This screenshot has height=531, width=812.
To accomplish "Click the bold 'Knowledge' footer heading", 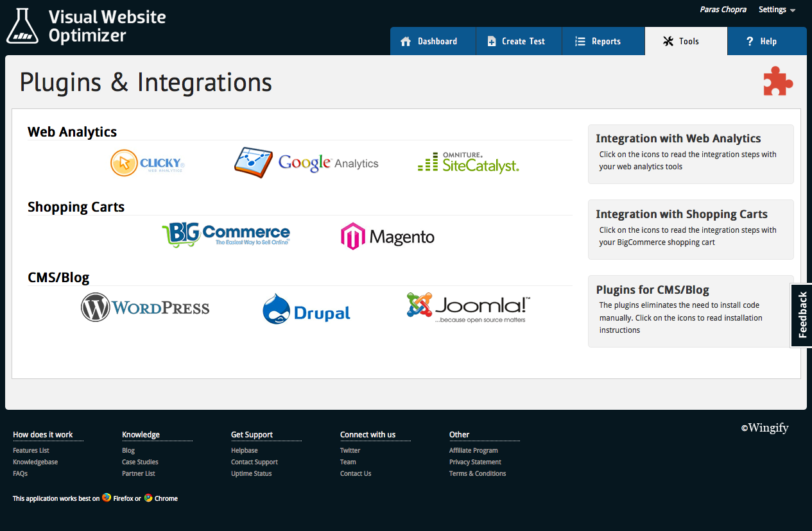I will point(141,434).
